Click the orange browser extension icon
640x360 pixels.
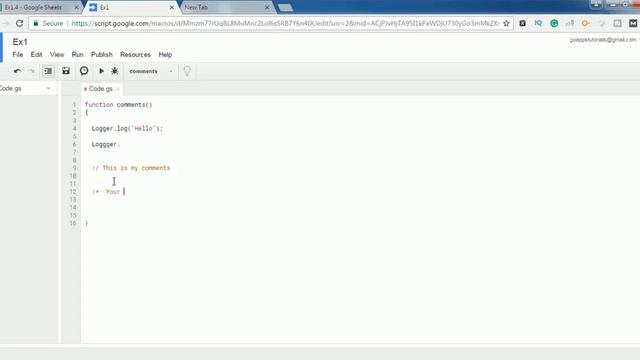tap(585, 23)
